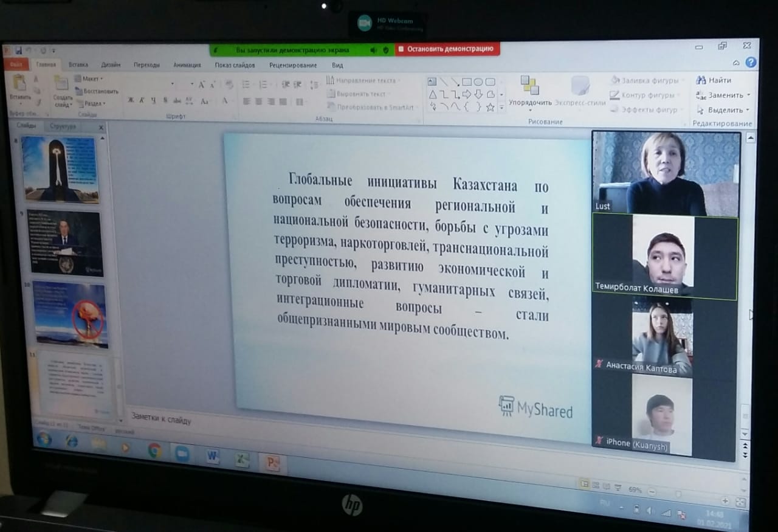The image size is (778, 532).
Task: Close the slides thumbnail pane
Action: (x=102, y=127)
